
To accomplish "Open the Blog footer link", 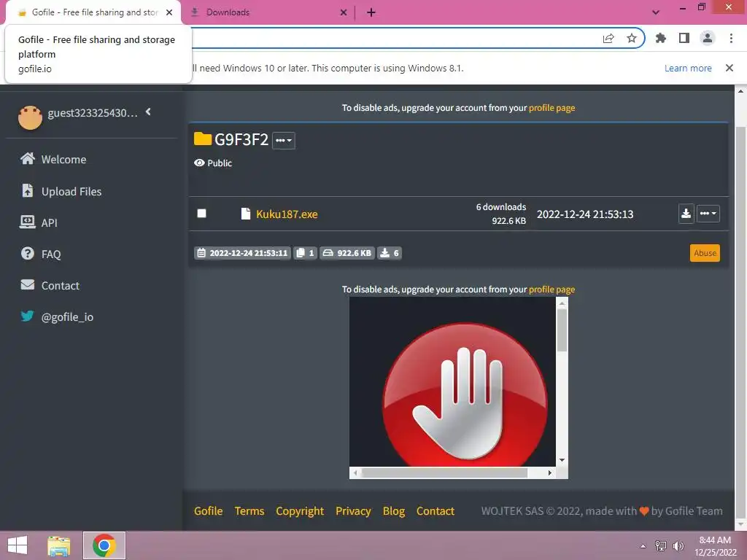I will tap(393, 511).
